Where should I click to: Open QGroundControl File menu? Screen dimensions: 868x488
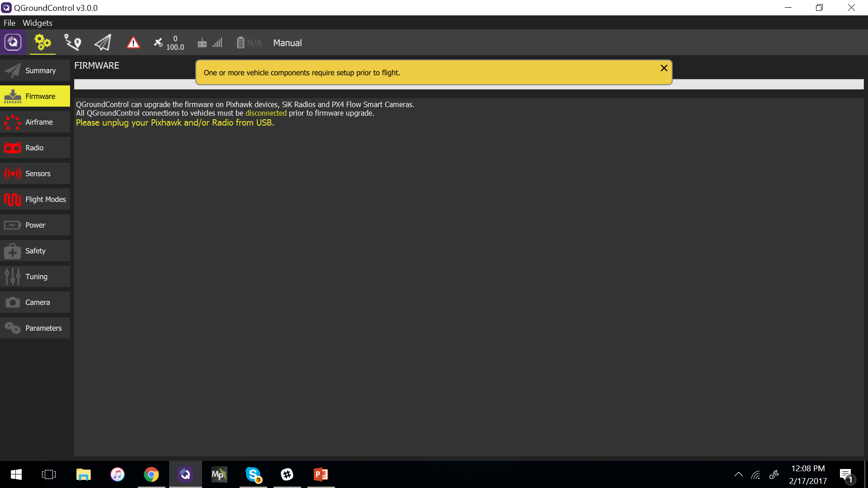tap(9, 23)
